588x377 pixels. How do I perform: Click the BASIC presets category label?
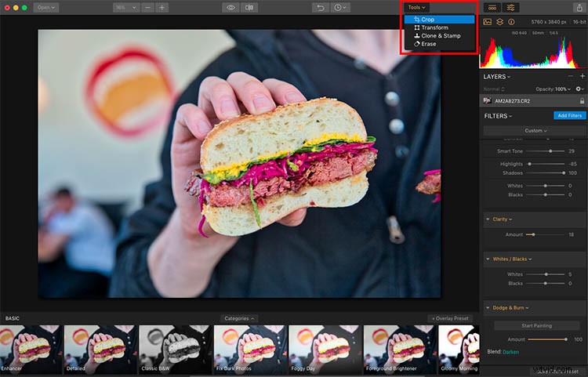[x=13, y=318]
